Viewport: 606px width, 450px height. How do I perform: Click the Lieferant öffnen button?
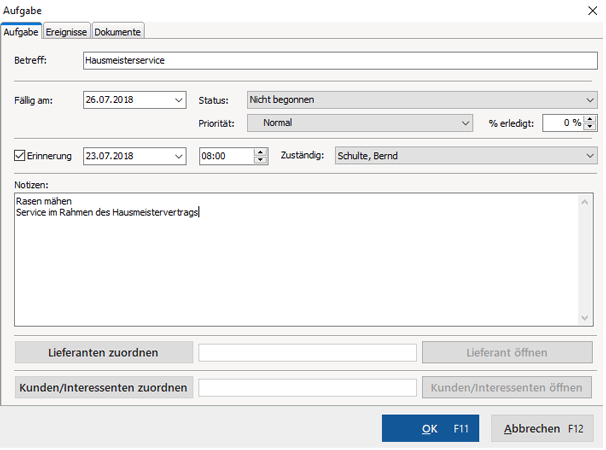(x=507, y=353)
